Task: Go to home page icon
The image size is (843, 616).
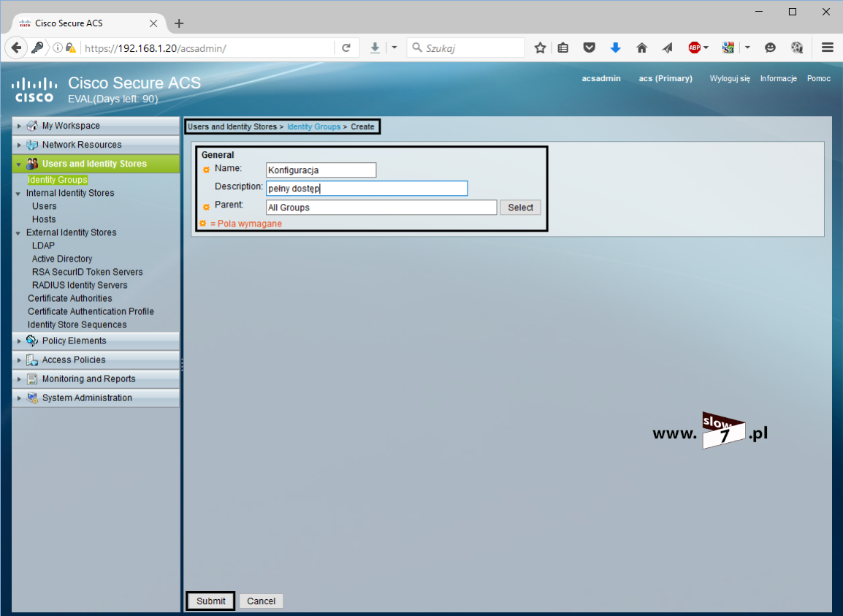Action: coord(641,48)
